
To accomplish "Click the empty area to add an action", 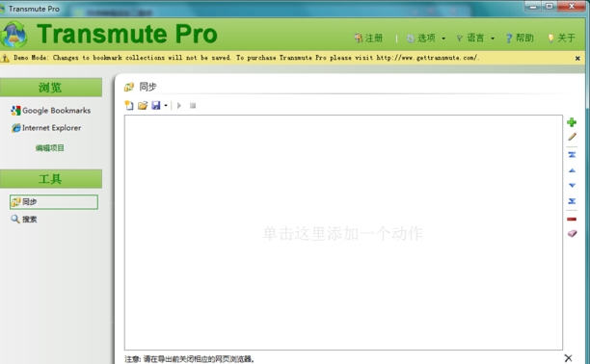I will (x=343, y=233).
